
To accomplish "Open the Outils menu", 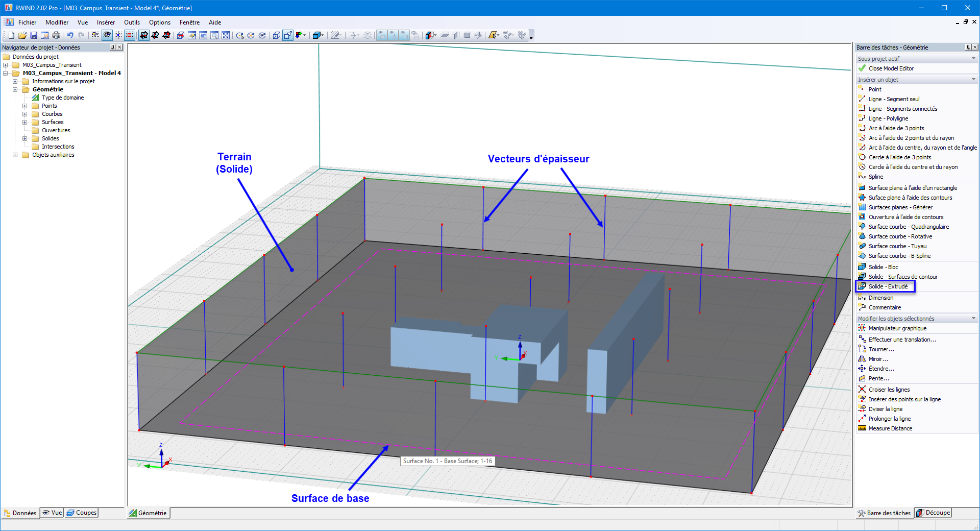I will point(132,22).
